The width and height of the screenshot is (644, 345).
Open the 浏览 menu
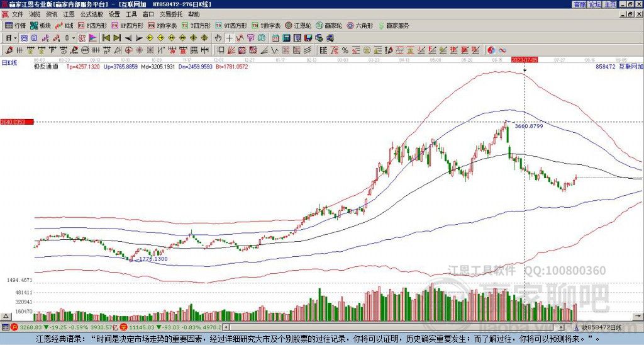point(35,14)
